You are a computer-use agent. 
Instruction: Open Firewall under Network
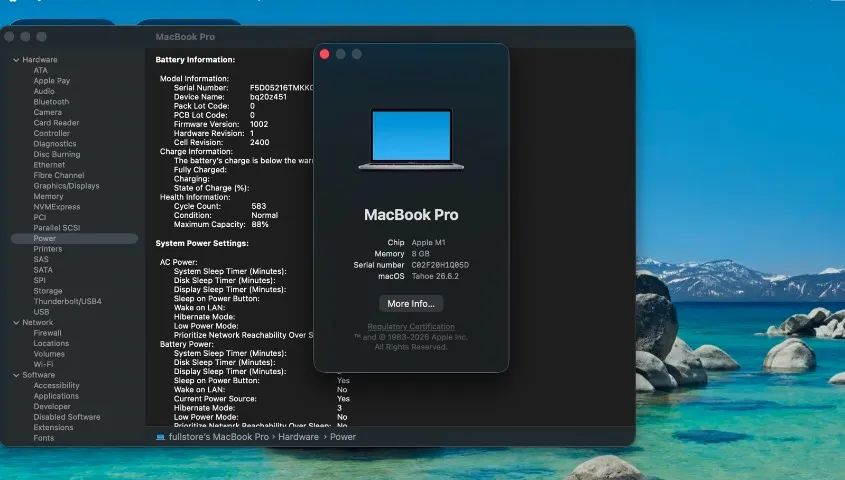tap(47, 333)
